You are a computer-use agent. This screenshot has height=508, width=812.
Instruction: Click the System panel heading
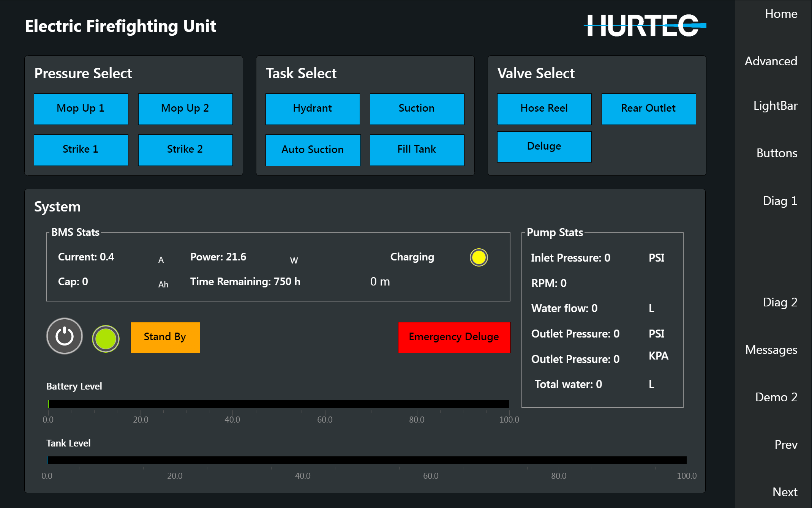pos(57,207)
